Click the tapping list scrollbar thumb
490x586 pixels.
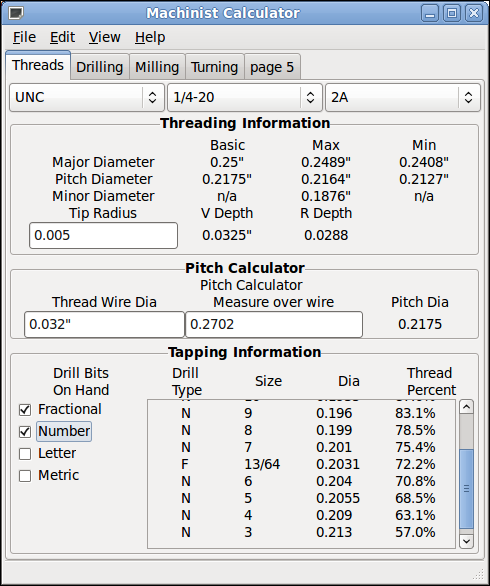[466, 488]
